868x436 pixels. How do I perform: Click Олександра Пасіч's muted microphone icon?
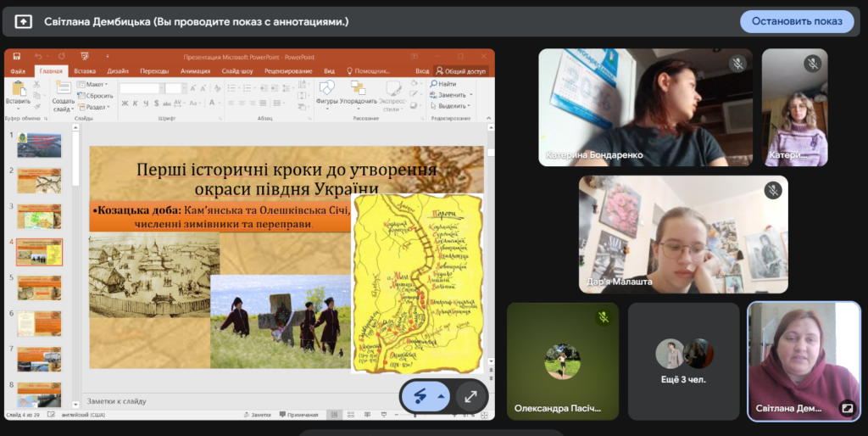click(x=604, y=317)
